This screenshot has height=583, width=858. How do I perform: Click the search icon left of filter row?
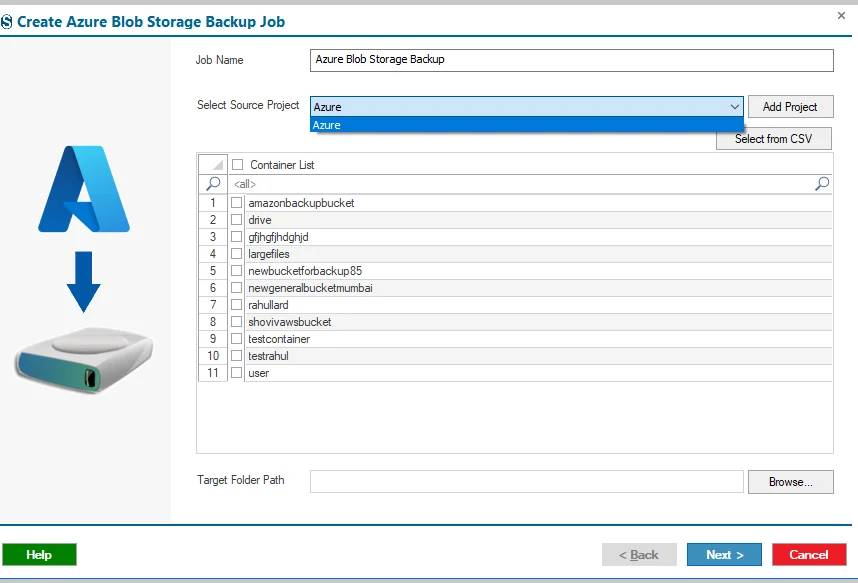click(x=213, y=184)
